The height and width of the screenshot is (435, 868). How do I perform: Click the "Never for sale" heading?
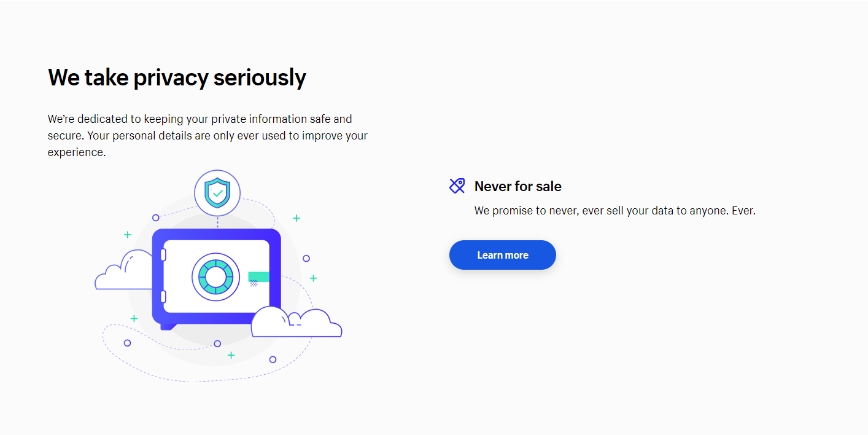point(517,186)
